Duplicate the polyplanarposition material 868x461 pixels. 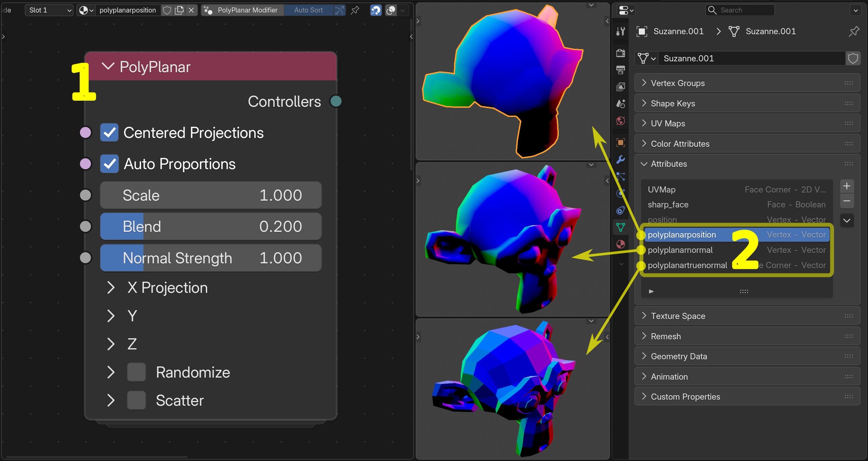click(x=179, y=10)
